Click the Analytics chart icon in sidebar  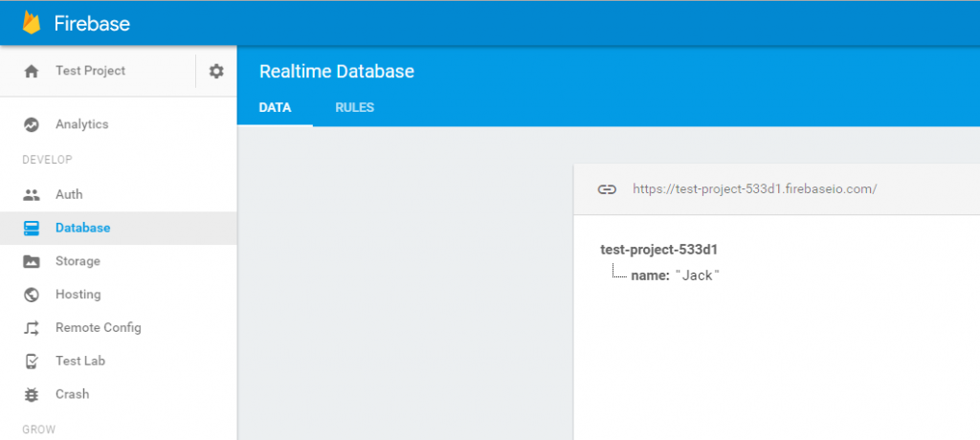point(32,124)
